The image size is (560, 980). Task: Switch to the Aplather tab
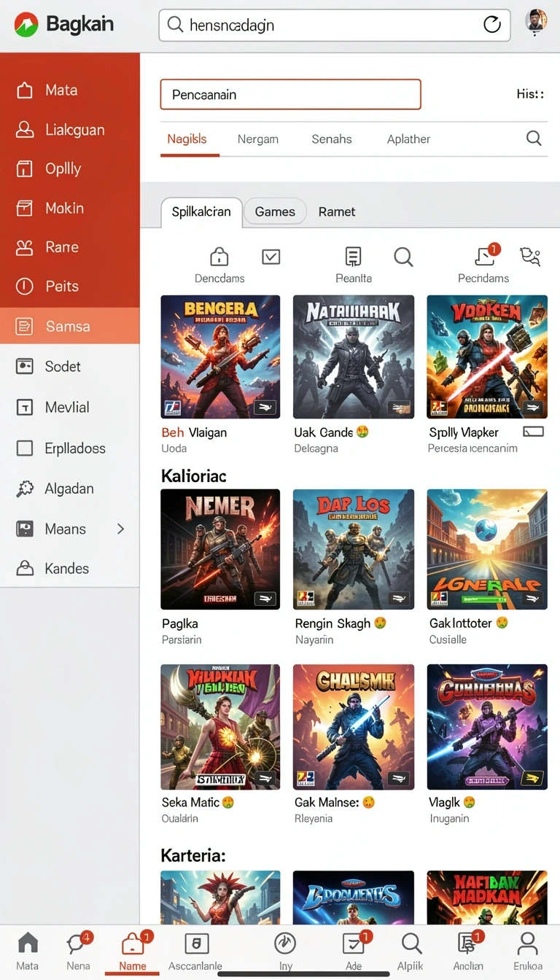pyautogui.click(x=408, y=139)
